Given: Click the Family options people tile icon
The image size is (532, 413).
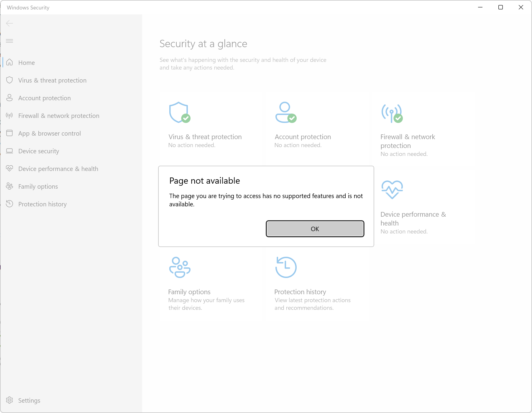Looking at the screenshot, I should (180, 267).
